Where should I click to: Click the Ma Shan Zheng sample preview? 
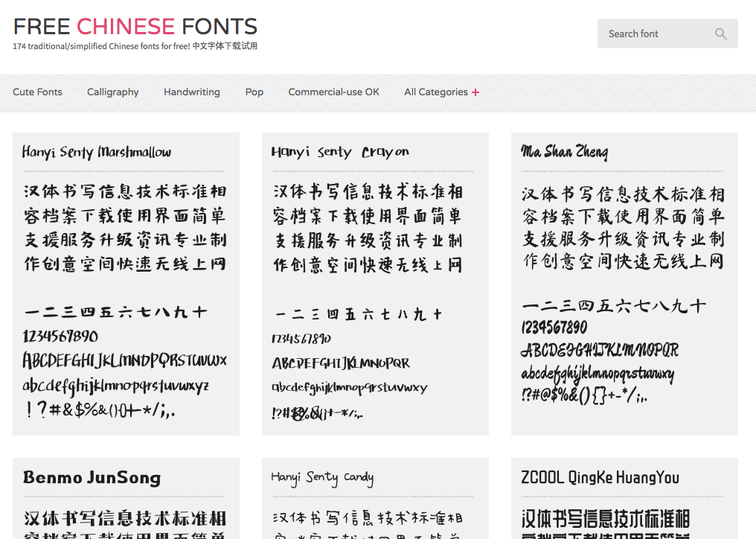tap(623, 294)
